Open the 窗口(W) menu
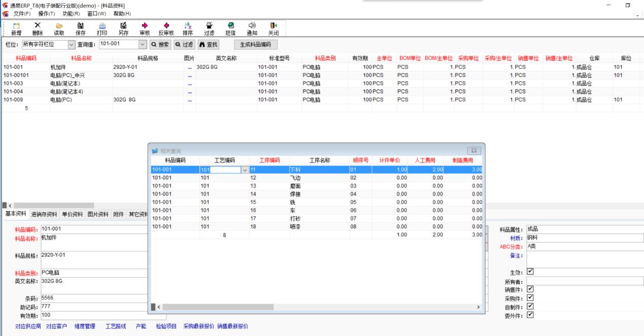Image resolution: width=644 pixels, height=336 pixels. click(x=97, y=13)
